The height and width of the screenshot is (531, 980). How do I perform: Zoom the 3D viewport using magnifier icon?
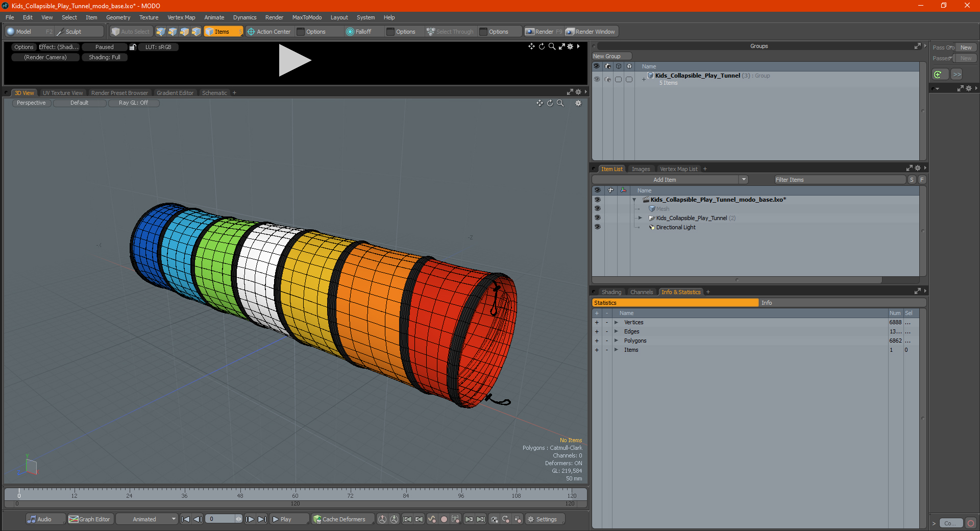point(560,103)
